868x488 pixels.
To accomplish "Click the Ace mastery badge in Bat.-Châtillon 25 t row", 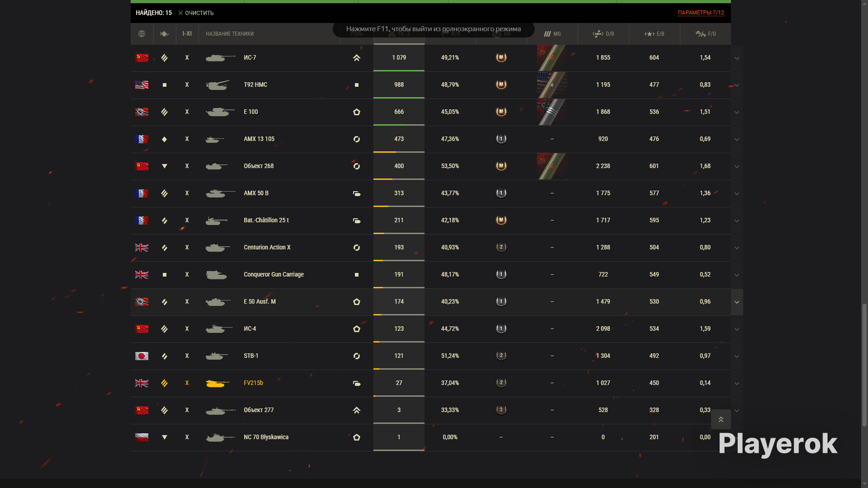I will (x=501, y=220).
